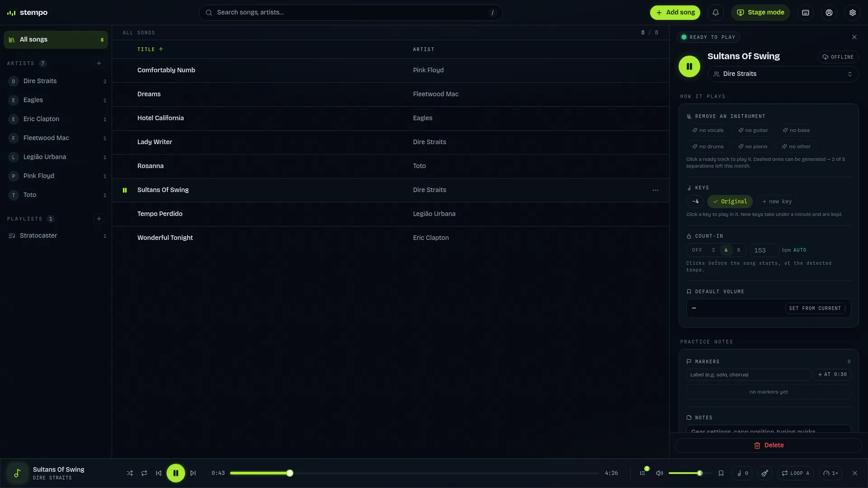Add a new artist with plus icon
The image size is (868, 488).
click(x=99, y=63)
